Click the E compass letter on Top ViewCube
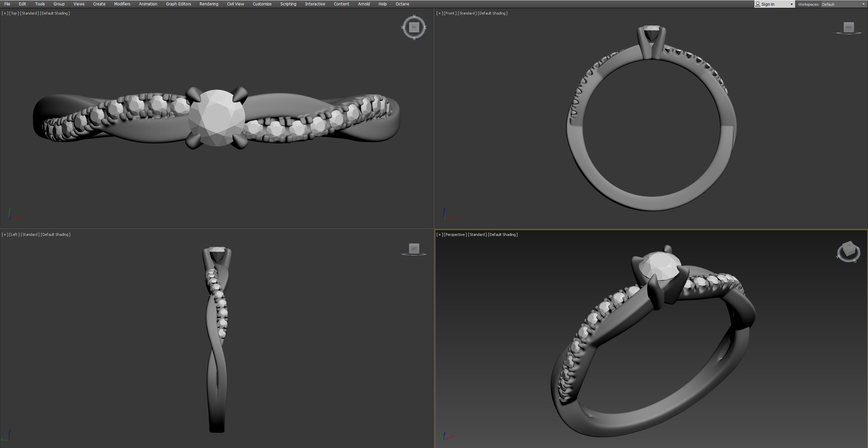 [x=425, y=27]
